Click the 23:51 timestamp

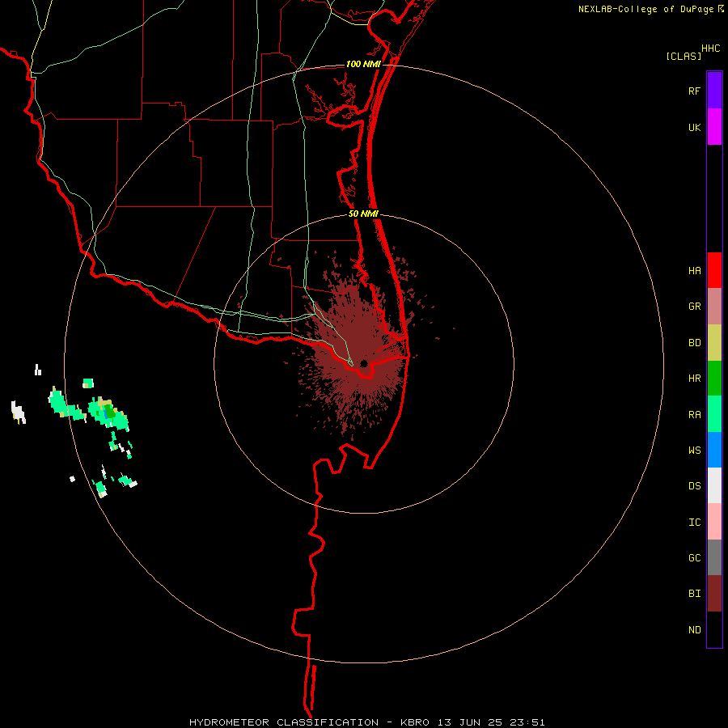click(x=527, y=722)
